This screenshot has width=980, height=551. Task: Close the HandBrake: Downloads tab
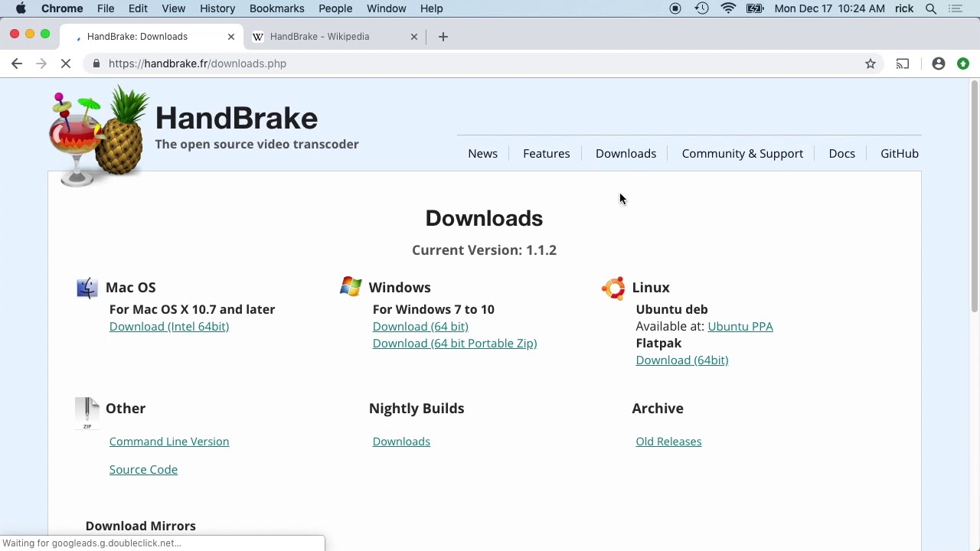click(x=231, y=37)
